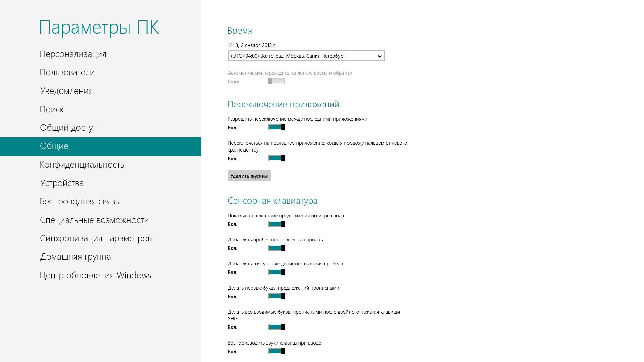Select Конфиденциальность in sidebar

tap(82, 165)
